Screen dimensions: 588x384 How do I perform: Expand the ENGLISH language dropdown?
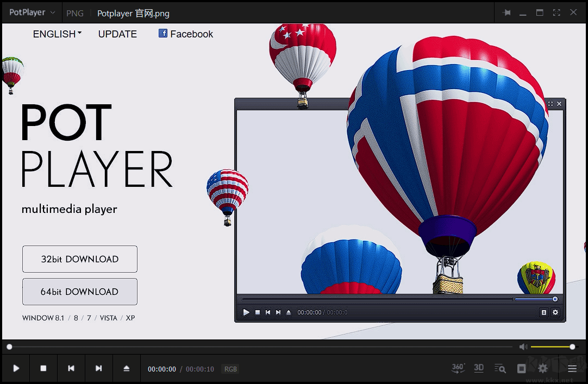point(57,34)
